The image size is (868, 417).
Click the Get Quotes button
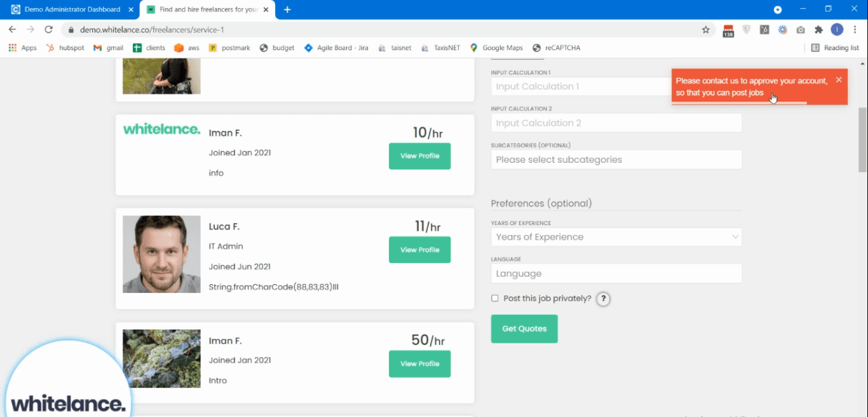(x=524, y=329)
